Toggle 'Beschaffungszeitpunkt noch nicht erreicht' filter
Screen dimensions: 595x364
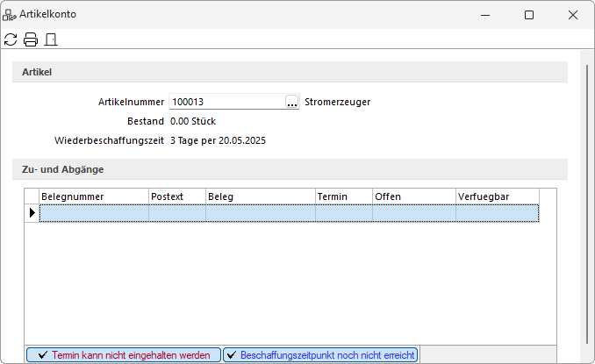point(319,355)
